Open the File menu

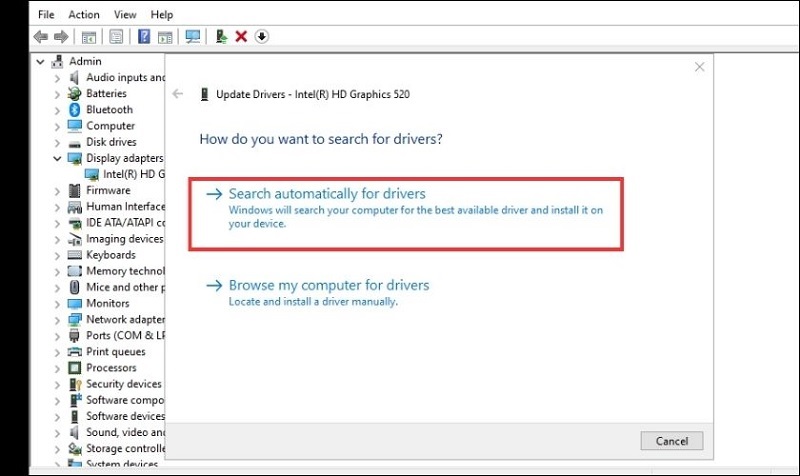tap(46, 15)
